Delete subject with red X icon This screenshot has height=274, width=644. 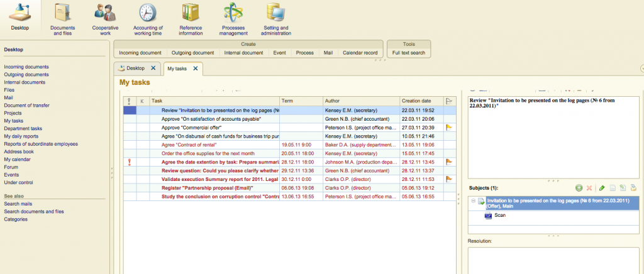point(589,188)
